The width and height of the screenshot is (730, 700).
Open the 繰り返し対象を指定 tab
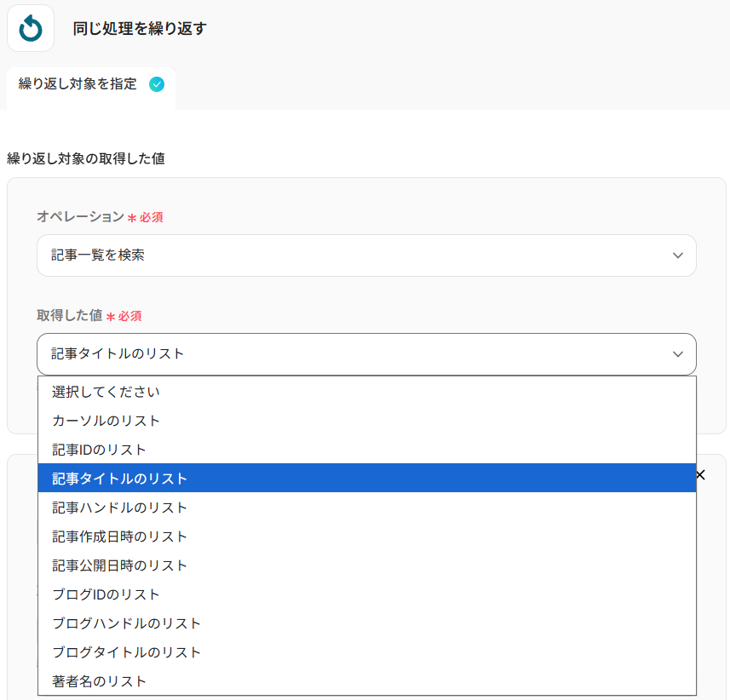78,84
